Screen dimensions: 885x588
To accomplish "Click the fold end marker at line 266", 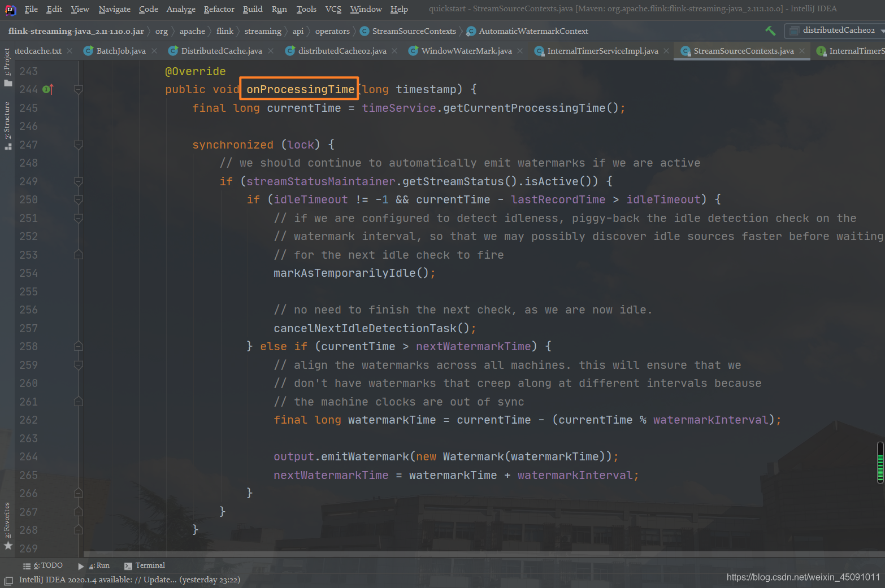I will 79,493.
